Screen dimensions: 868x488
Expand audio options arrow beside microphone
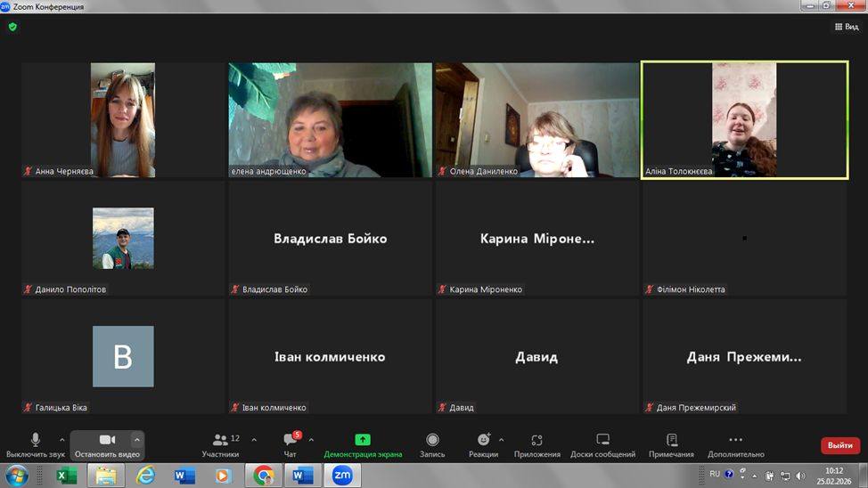62,440
